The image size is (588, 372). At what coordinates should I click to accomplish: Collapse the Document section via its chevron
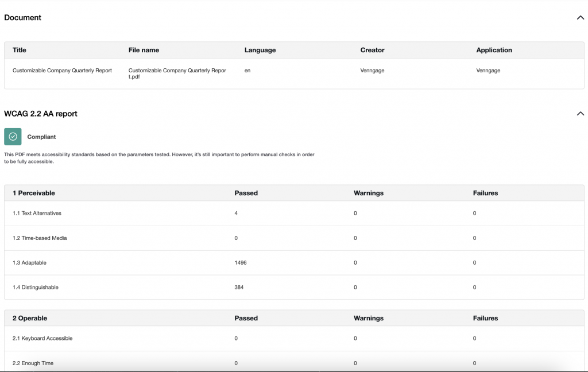pos(580,18)
